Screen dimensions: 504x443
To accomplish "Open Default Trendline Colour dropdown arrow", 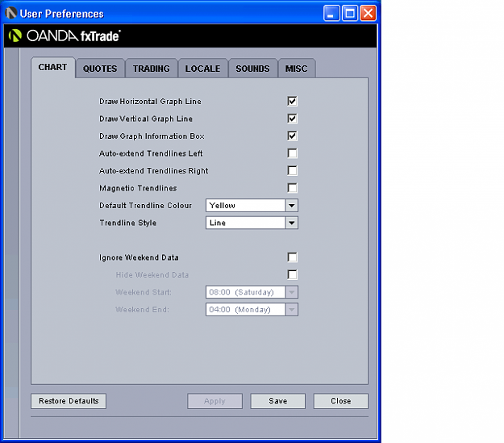I will [292, 206].
